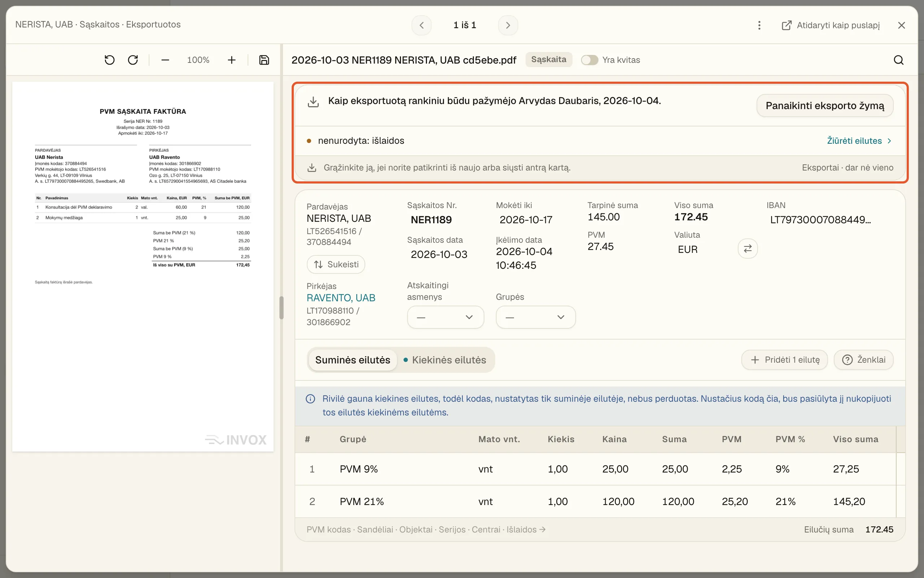Add a row with Pridėti 1 eilutę
Screen dimensions: 924x578
point(784,360)
